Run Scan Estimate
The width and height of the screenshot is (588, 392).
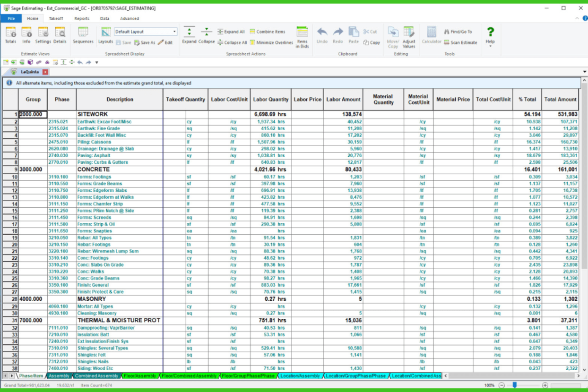coord(460,42)
